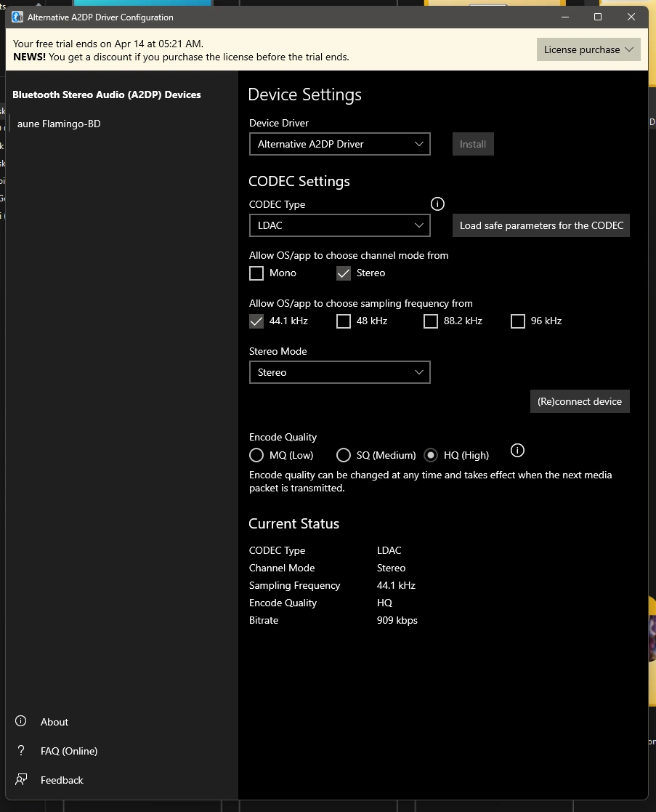Select aune Flamingo-BD device
Viewport: 656px width, 812px height.
point(59,124)
